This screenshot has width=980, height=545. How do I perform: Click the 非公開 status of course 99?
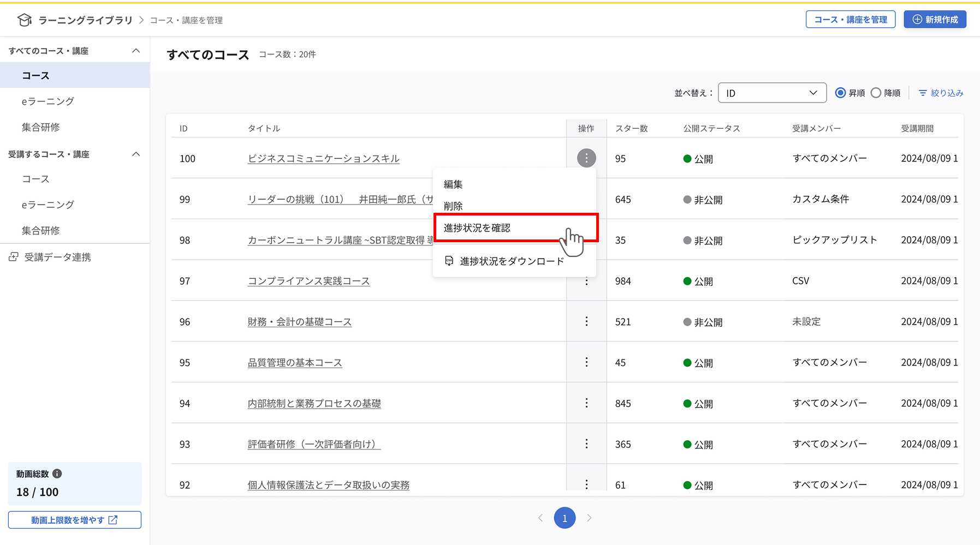point(703,200)
